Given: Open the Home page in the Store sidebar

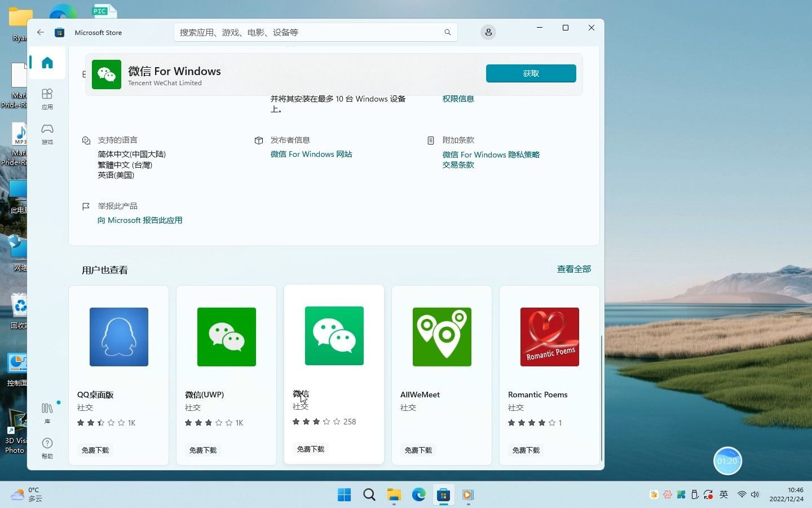Looking at the screenshot, I should pyautogui.click(x=47, y=63).
